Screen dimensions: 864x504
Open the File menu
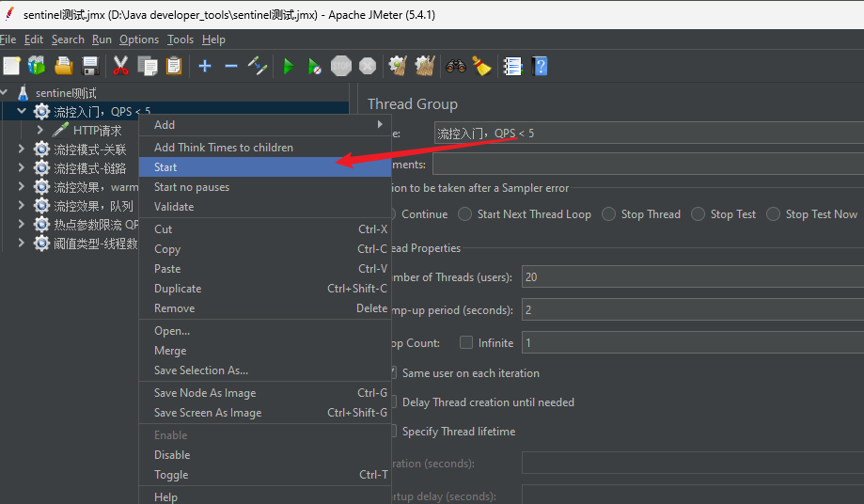pyautogui.click(x=8, y=39)
